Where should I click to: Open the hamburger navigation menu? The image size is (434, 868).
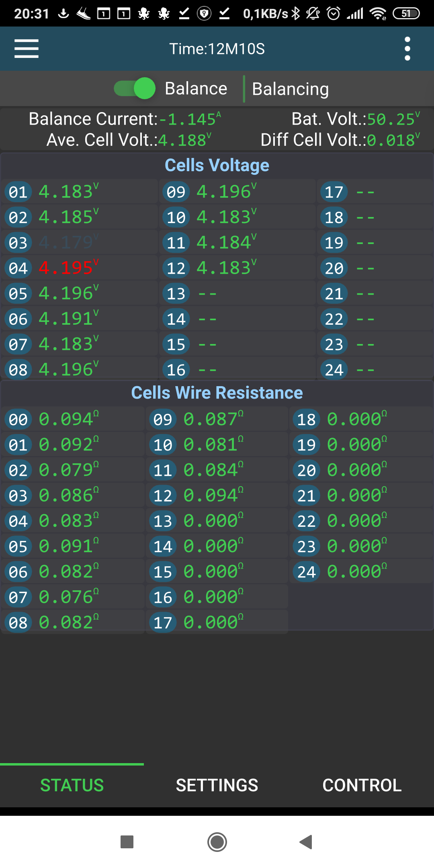[27, 49]
